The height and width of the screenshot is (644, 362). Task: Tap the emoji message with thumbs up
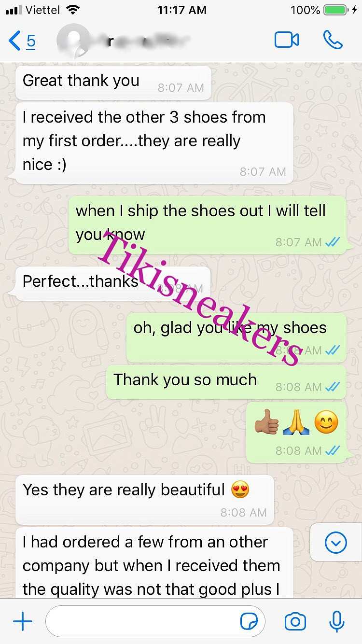pos(296,432)
